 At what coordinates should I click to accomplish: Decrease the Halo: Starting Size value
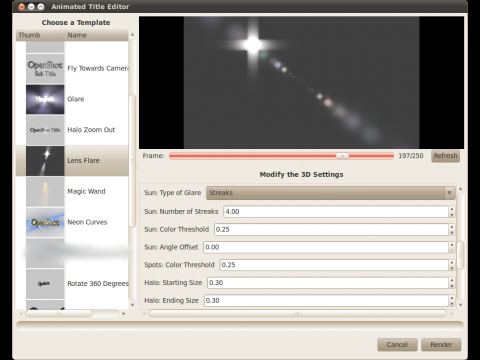click(452, 286)
